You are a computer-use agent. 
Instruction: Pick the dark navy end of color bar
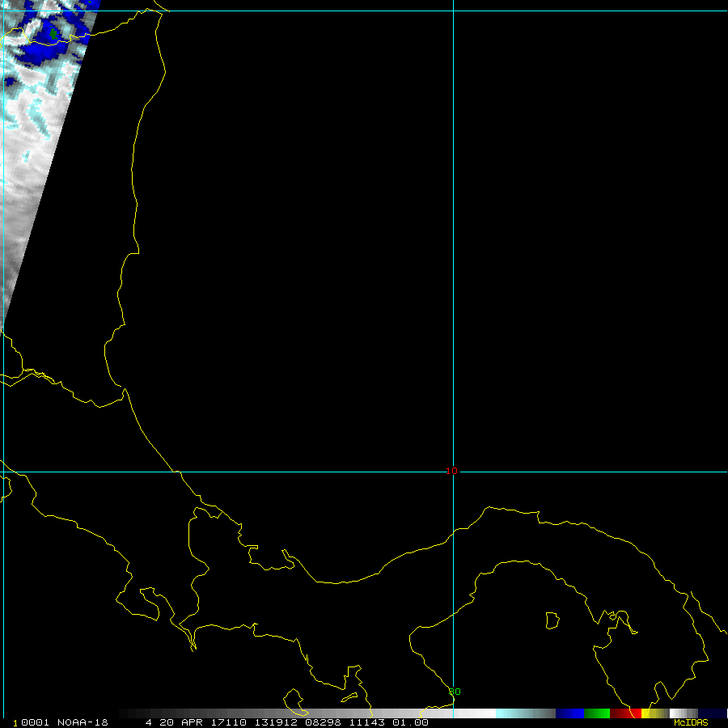[x=712, y=713]
